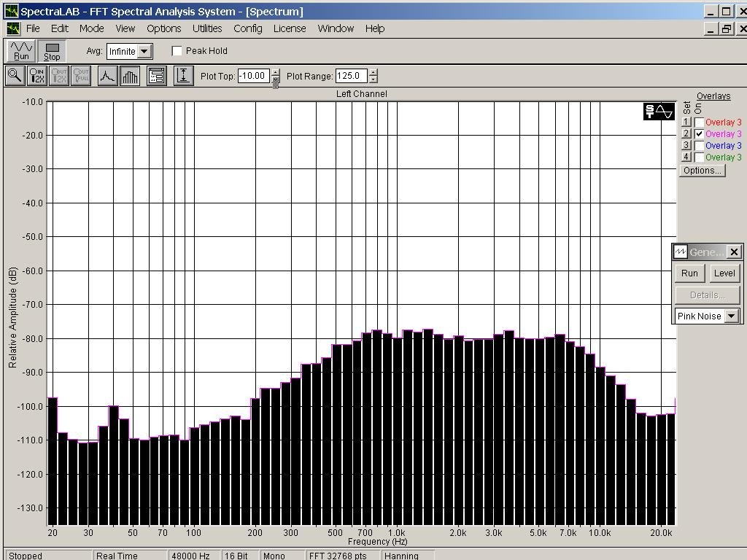
Task: Click the Frequency (Hz) axis label
Action: point(377,542)
